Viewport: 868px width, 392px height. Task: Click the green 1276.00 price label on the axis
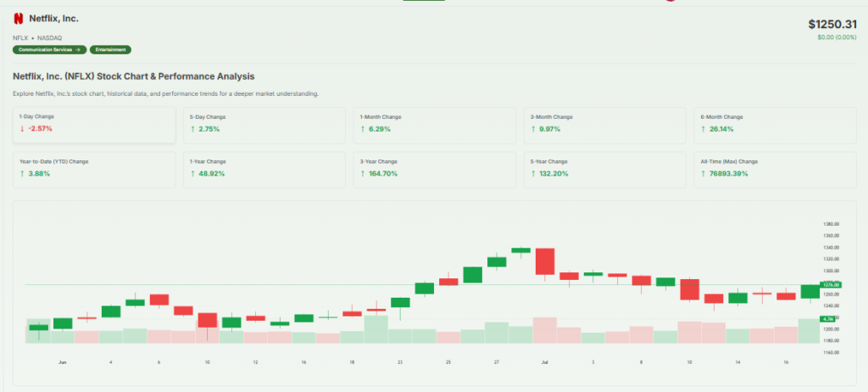(830, 285)
